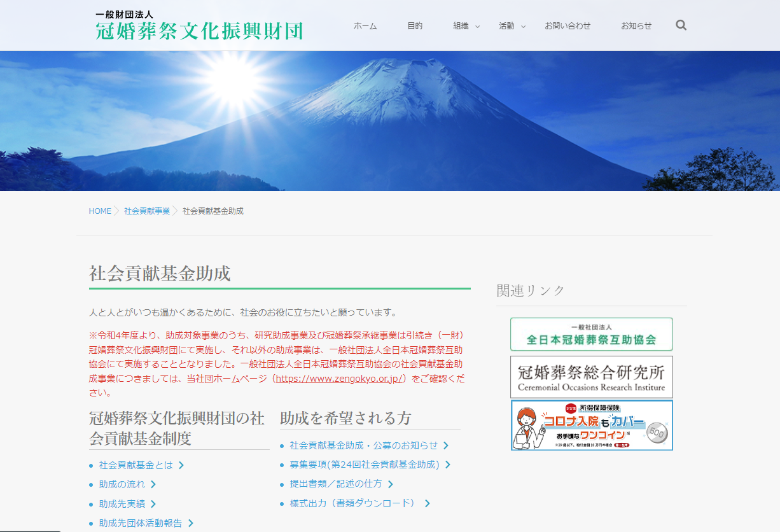This screenshot has height=532, width=780.
Task: Click arrow icon beside 助成先団体活動報告
Action: tap(190, 523)
